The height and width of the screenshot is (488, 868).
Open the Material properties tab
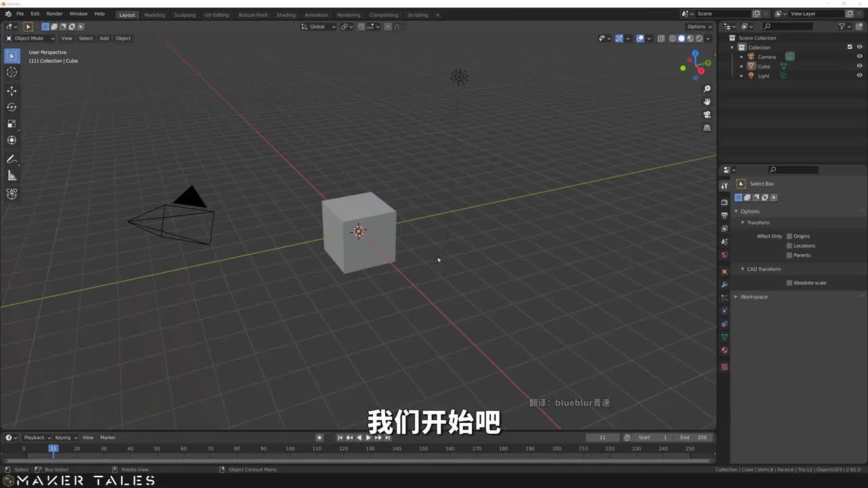point(724,350)
